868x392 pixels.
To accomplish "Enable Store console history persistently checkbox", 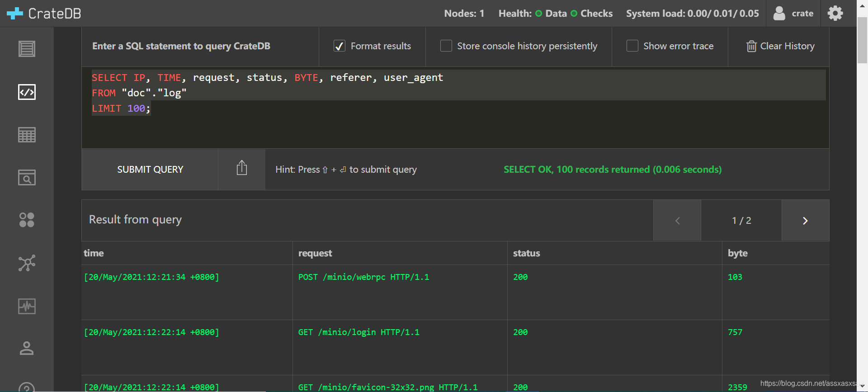I will coord(446,46).
